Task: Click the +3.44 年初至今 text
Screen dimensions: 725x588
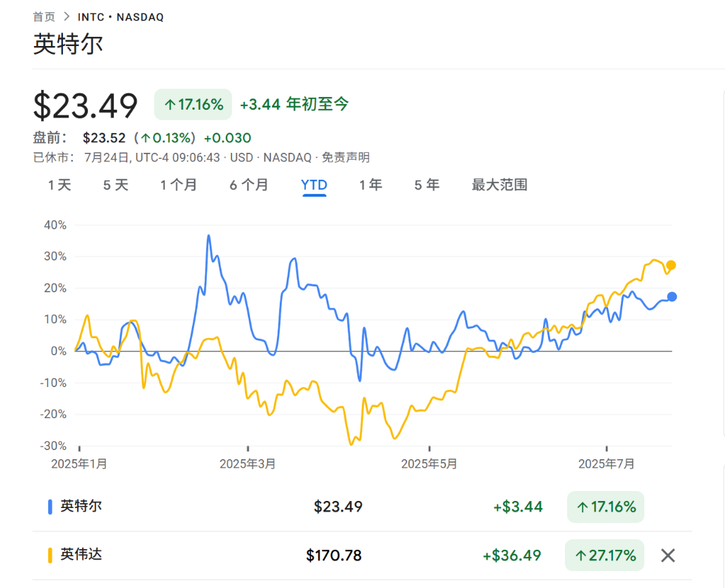Action: (x=294, y=104)
